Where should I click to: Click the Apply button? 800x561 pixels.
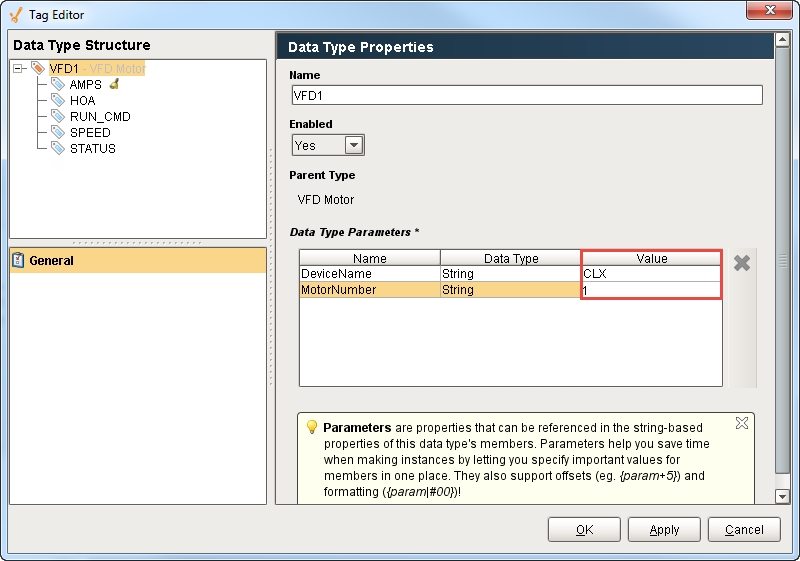664,530
